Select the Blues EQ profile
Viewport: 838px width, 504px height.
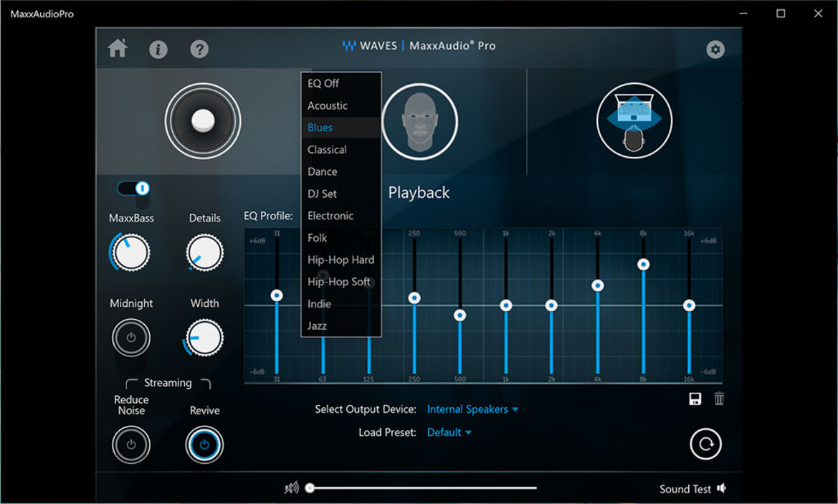[x=341, y=128]
